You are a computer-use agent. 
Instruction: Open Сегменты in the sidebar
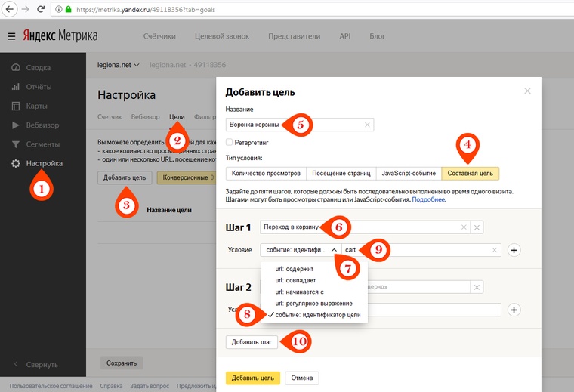coord(42,144)
